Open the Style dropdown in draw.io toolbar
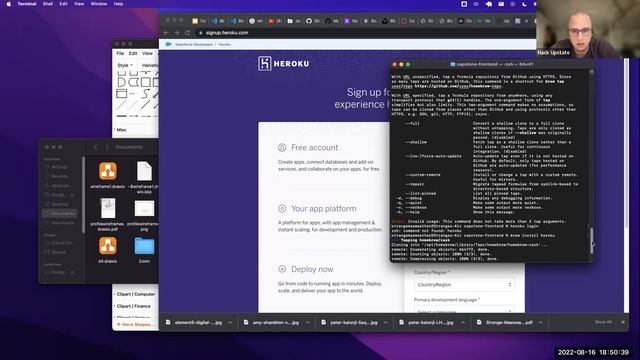This screenshot has height=360, width=640. 124,65
